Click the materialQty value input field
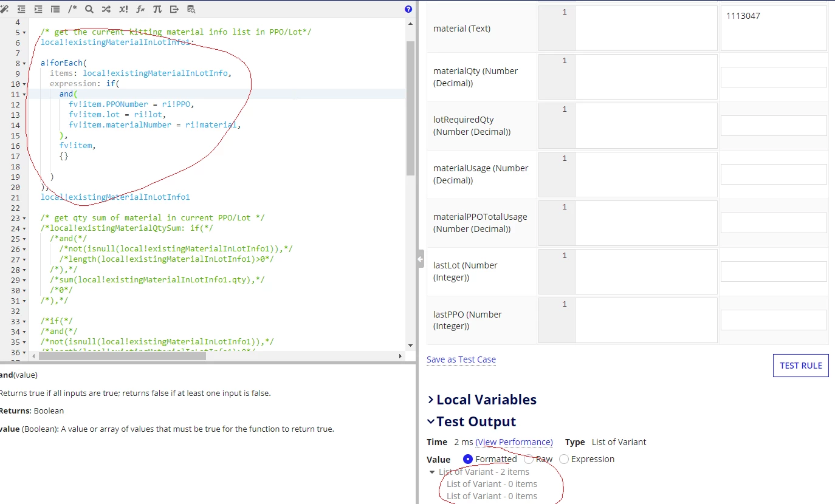Screen dimensions: 835x504 click(x=774, y=77)
